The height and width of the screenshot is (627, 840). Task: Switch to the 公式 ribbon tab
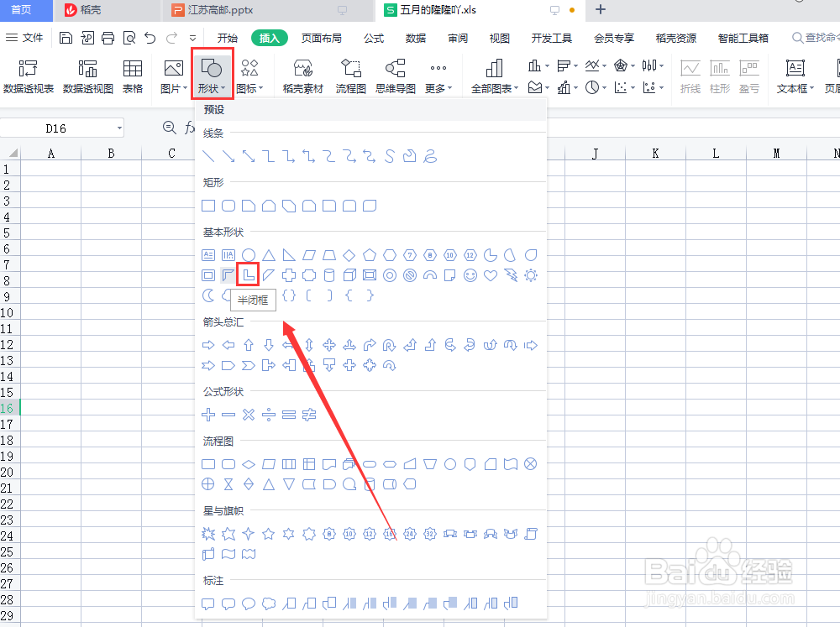pos(373,38)
